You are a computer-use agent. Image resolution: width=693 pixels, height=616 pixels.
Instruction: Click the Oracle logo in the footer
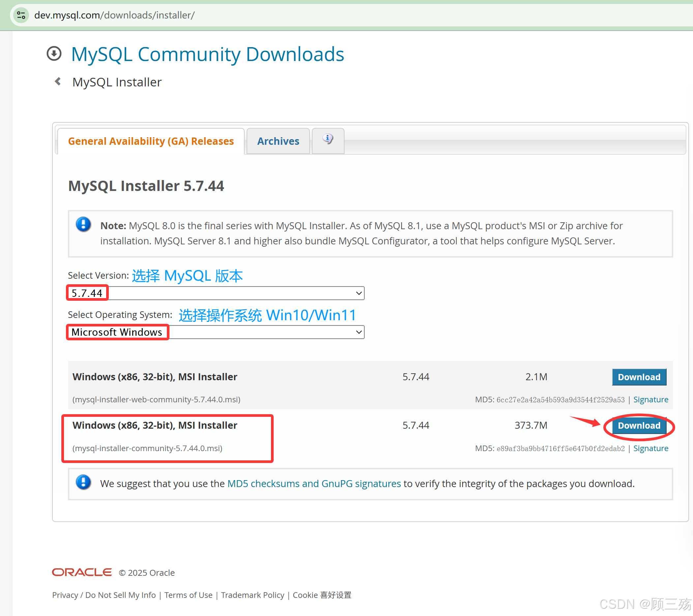[x=82, y=572]
